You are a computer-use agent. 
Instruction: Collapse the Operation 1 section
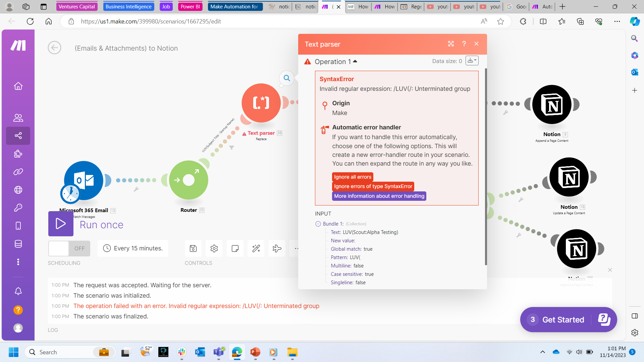pyautogui.click(x=336, y=62)
